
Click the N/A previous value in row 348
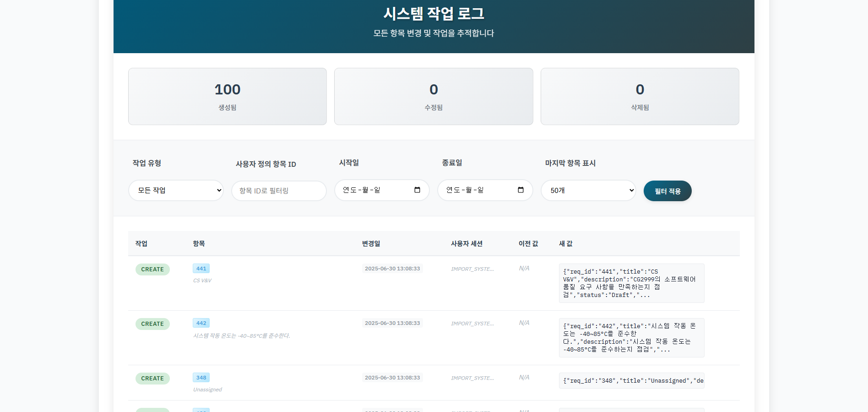[524, 377]
